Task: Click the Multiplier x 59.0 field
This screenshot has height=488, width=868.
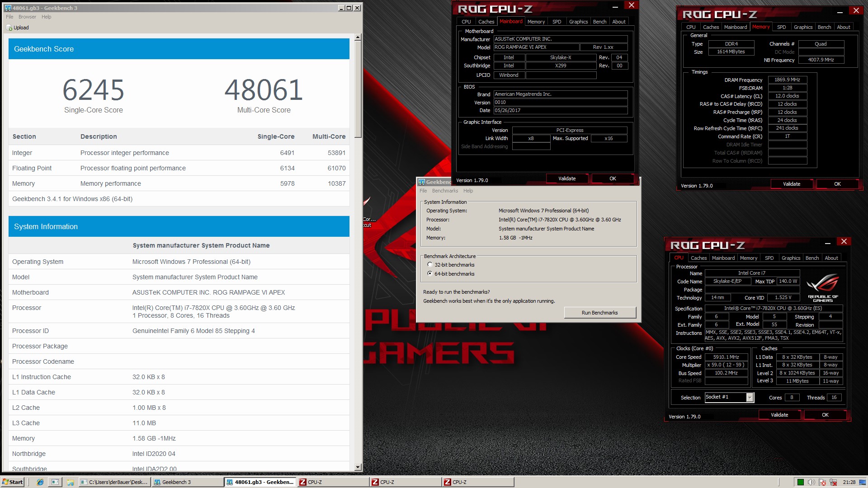Action: click(726, 365)
